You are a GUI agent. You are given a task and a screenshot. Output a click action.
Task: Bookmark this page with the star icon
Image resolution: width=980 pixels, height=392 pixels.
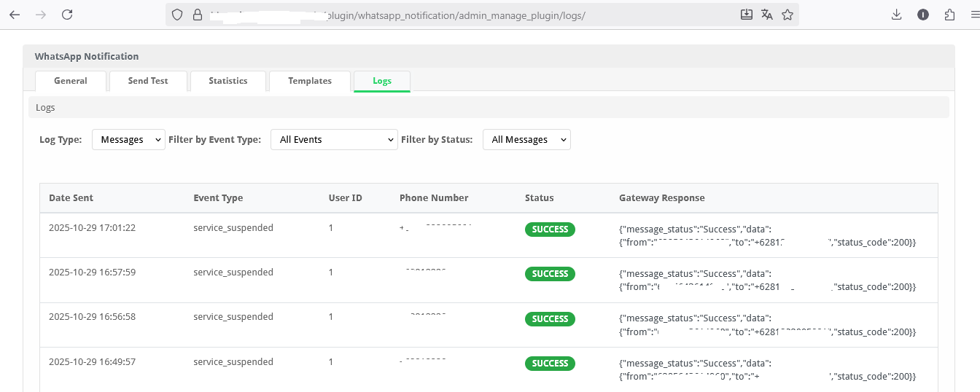pos(787,15)
